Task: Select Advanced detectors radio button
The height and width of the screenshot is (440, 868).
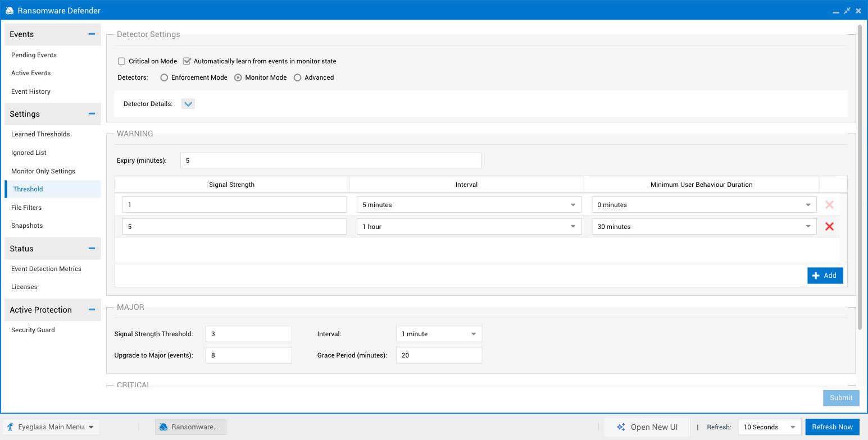Action: coord(298,77)
